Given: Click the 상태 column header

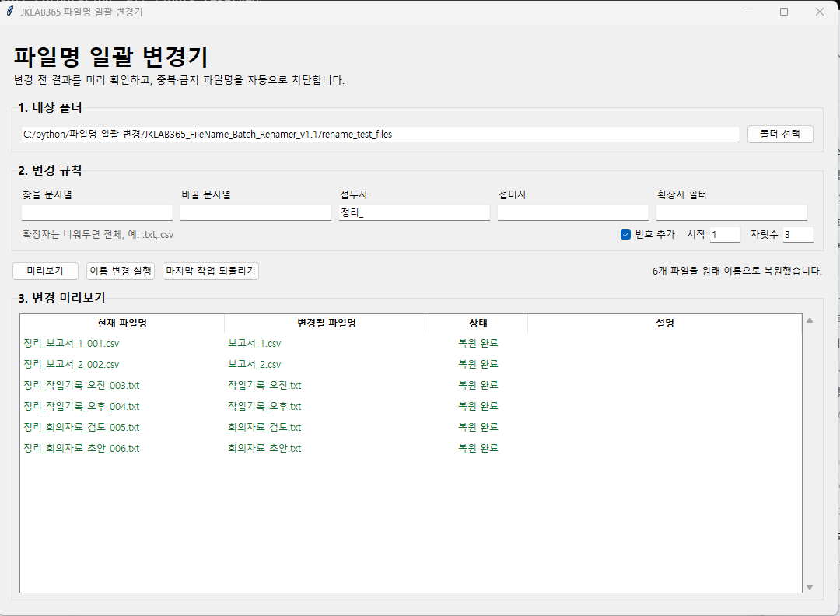Looking at the screenshot, I should [x=478, y=323].
